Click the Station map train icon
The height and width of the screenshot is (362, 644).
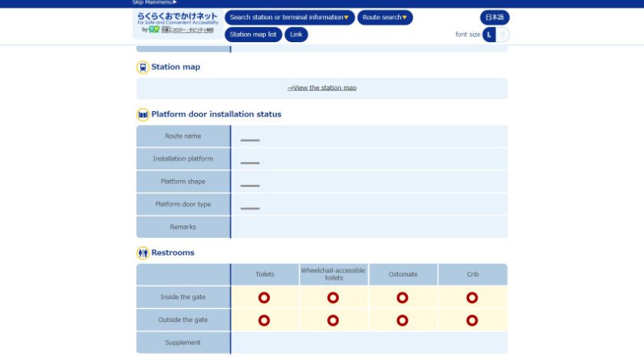pyautogui.click(x=143, y=67)
